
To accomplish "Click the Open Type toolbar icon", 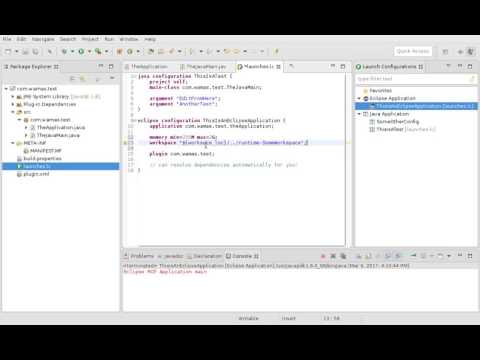I will [151, 52].
